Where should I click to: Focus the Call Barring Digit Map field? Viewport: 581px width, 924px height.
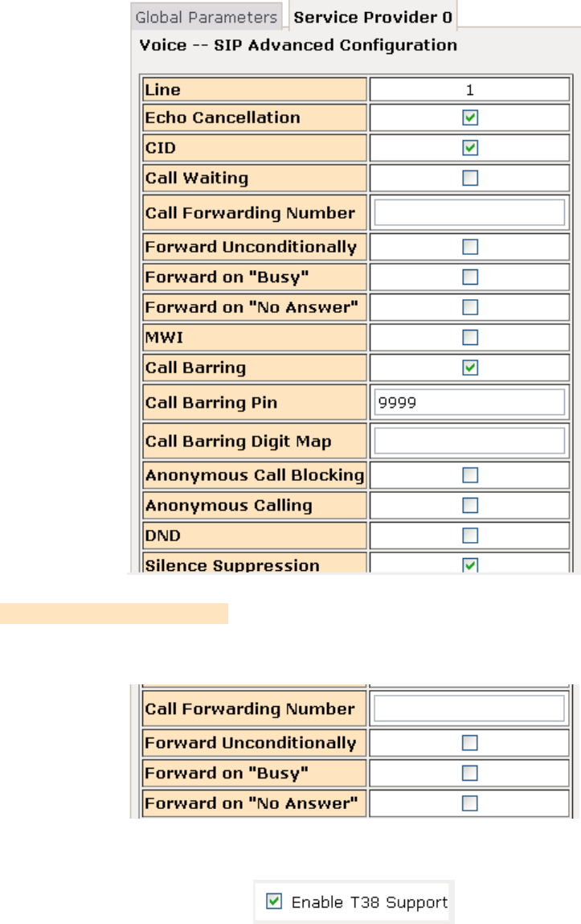[470, 441]
